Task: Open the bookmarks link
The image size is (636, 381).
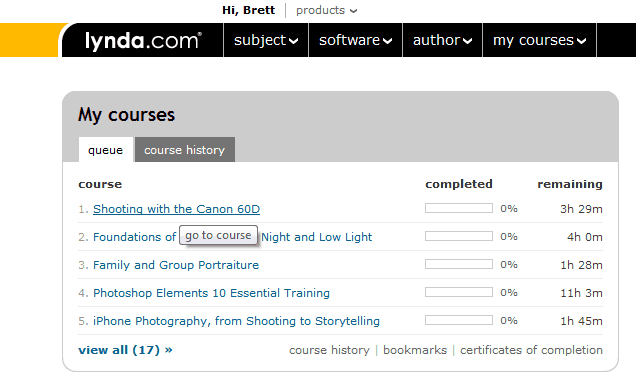Action: [x=415, y=350]
